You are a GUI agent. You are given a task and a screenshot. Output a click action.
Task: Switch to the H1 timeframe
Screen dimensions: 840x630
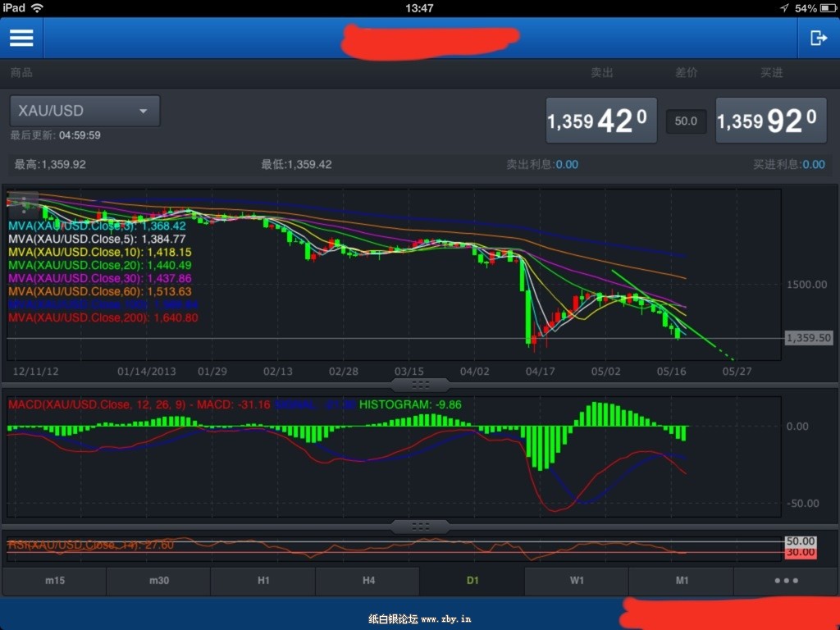(263, 581)
